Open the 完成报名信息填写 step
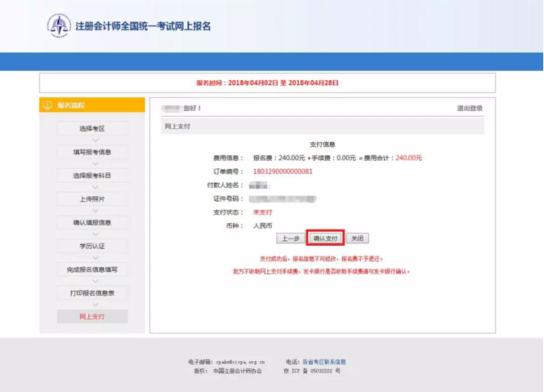Screen dimensions: 544x392 [92, 269]
